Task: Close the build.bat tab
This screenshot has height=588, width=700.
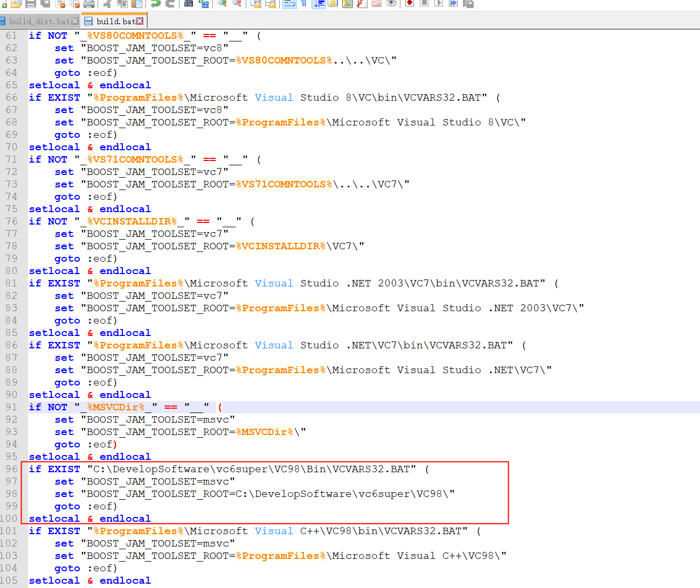Action: coord(140,22)
